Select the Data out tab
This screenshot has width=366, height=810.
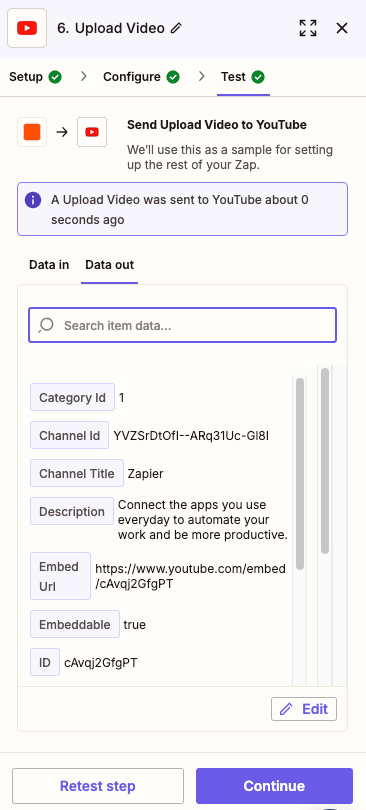click(x=109, y=265)
